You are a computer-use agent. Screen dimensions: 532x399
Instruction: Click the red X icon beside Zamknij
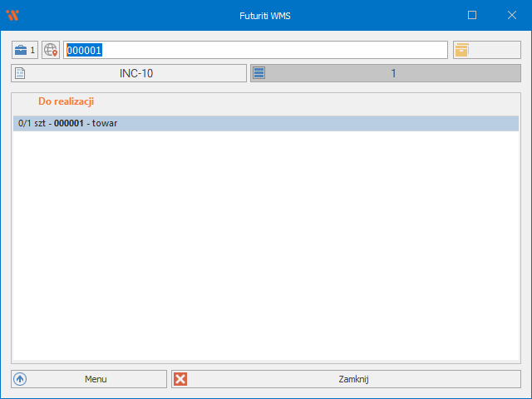(x=180, y=379)
